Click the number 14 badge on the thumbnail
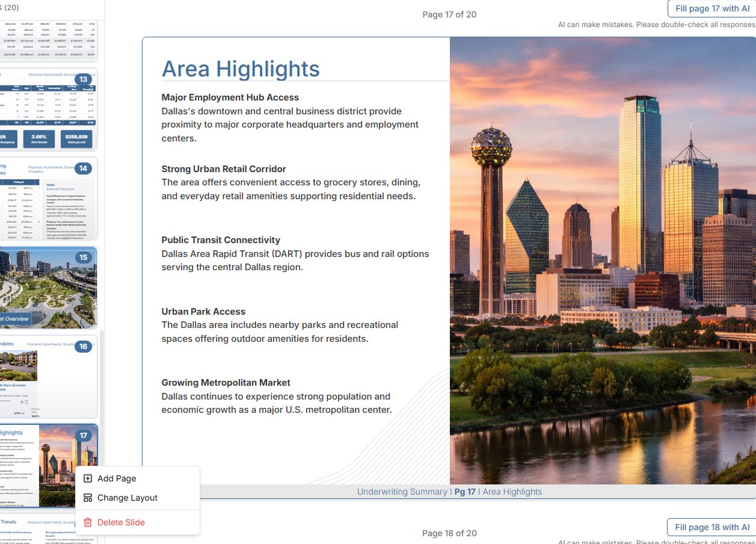The width and height of the screenshot is (756, 544). pyautogui.click(x=83, y=168)
